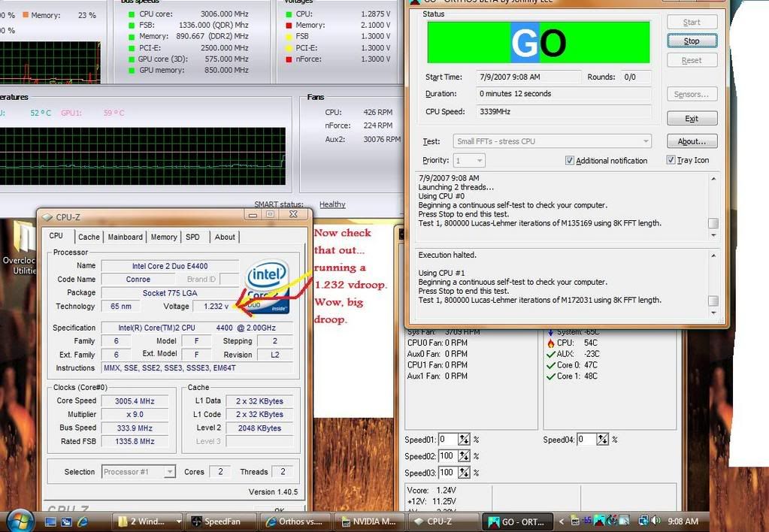Click upper Orthos log scroll-up arrow

713,179
